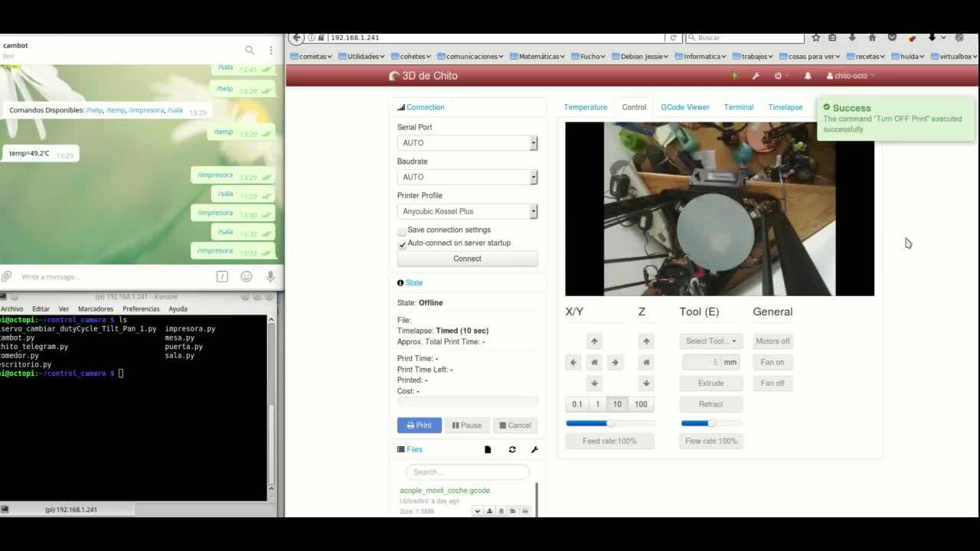Expand the Matemáticas bookmark folder
Image resolution: width=980 pixels, height=551 pixels.
pyautogui.click(x=537, y=57)
